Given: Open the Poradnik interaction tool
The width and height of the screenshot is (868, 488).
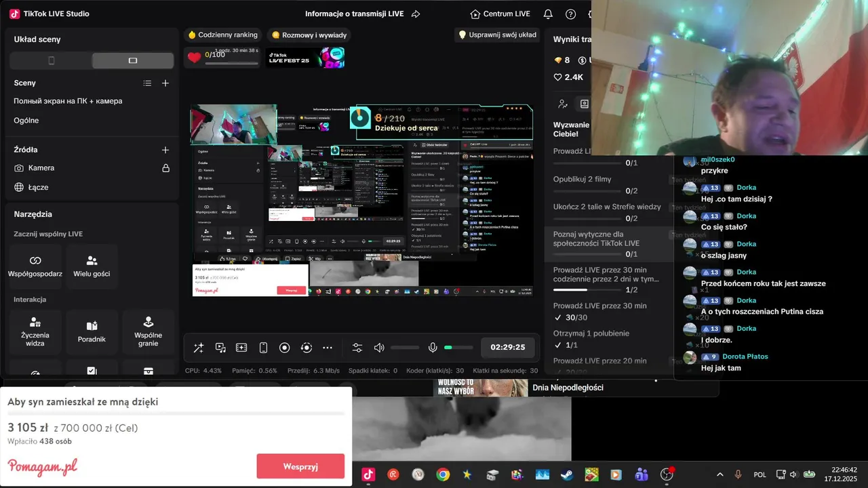Looking at the screenshot, I should point(92,332).
